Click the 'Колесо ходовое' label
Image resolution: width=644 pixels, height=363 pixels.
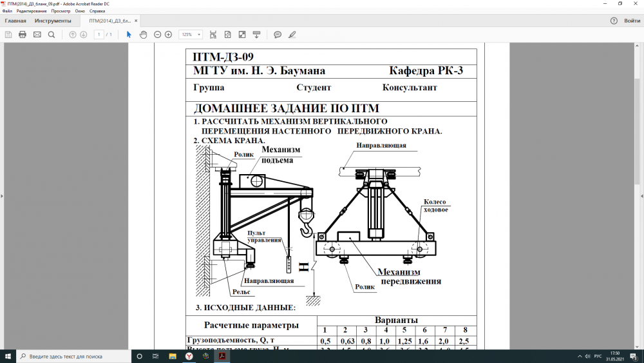pyautogui.click(x=436, y=206)
